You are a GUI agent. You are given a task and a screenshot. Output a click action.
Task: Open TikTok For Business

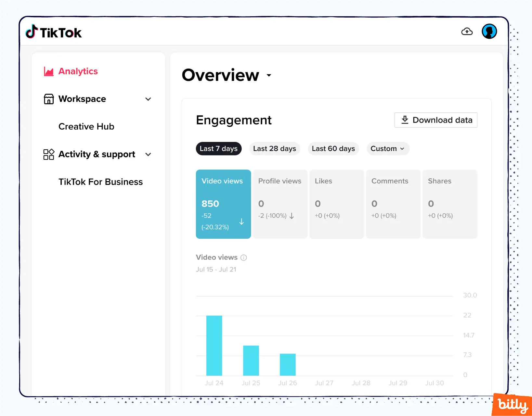point(100,182)
